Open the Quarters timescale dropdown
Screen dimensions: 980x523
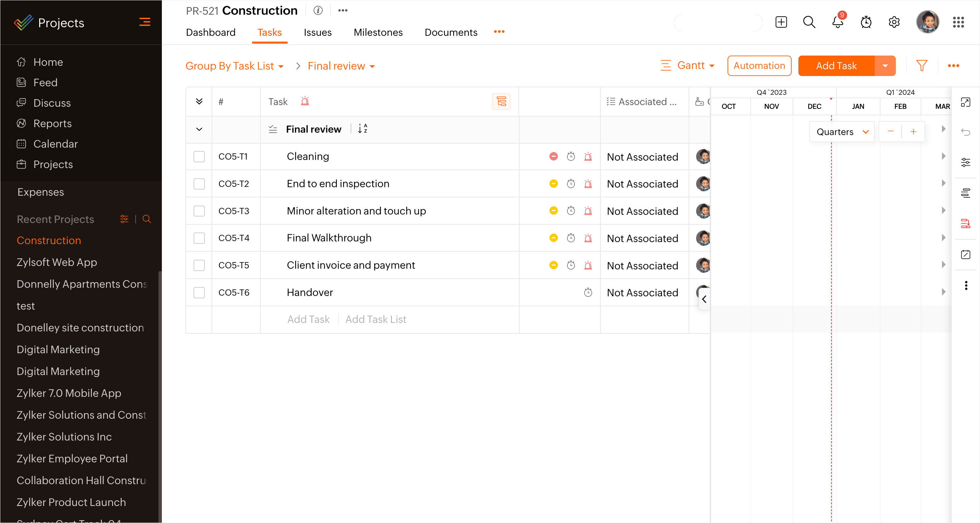[842, 132]
